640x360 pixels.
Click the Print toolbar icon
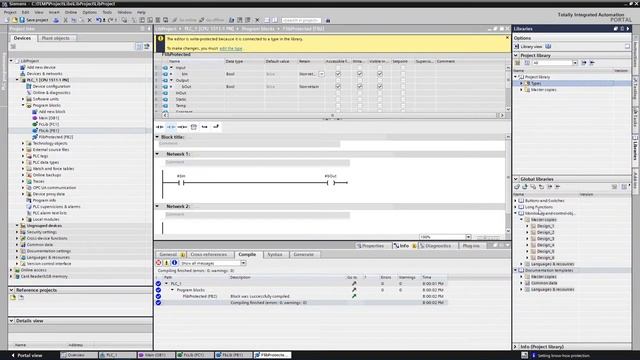point(56,20)
